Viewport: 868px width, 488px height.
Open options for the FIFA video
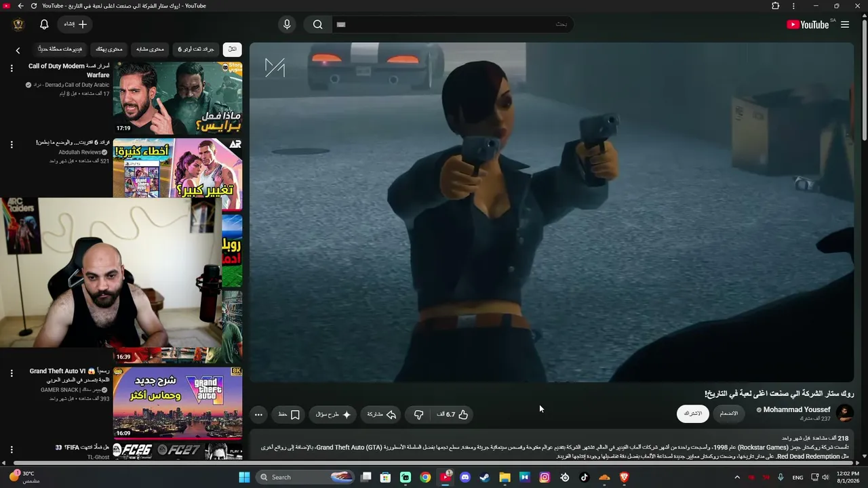[x=12, y=449]
